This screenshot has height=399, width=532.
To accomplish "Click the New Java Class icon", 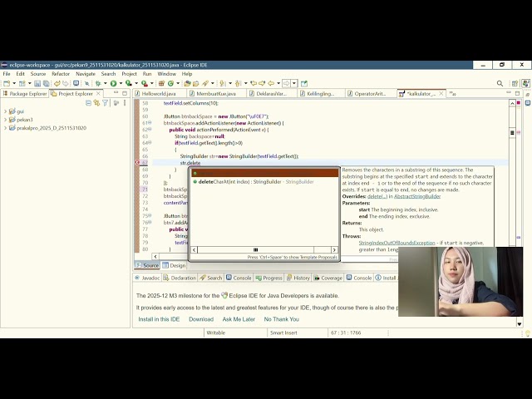I will tap(170, 83).
